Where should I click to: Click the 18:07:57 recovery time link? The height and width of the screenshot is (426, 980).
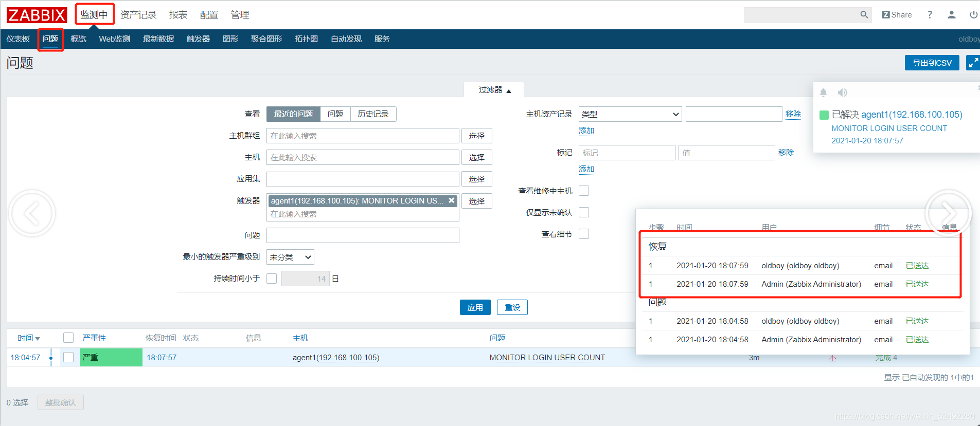(162, 358)
